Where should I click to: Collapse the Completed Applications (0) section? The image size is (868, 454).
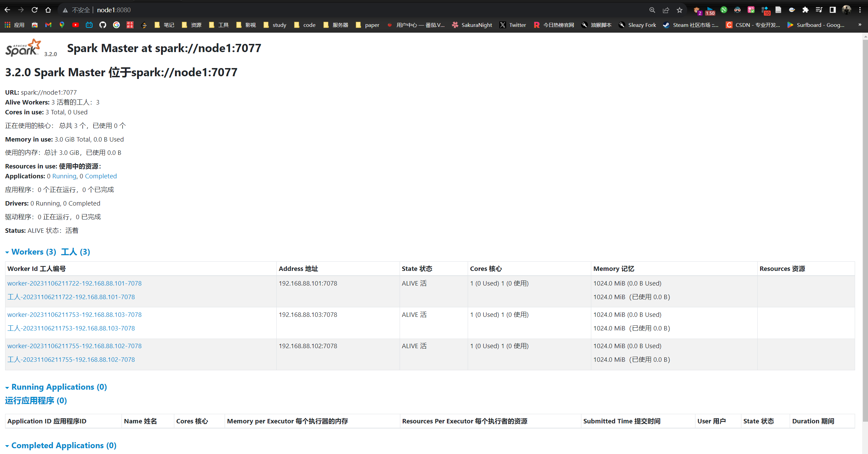pos(61,445)
